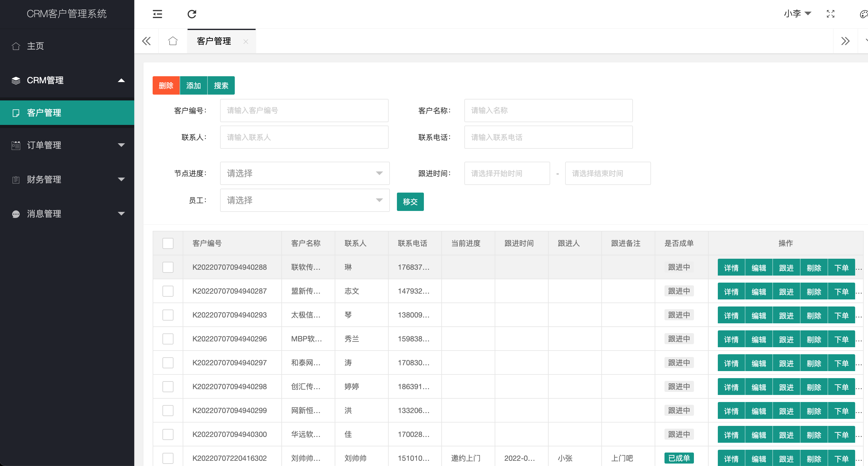Click the refresh icon in the top bar

tap(192, 14)
